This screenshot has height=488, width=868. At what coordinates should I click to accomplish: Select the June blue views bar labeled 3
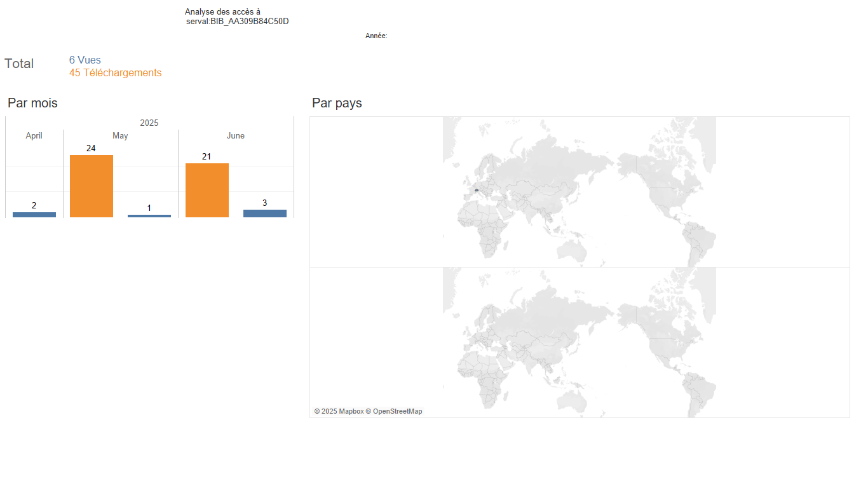coord(265,213)
